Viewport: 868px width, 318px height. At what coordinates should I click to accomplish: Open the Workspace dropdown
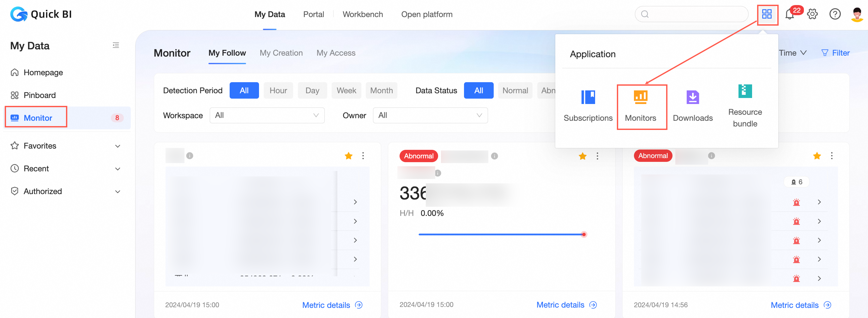tap(267, 115)
